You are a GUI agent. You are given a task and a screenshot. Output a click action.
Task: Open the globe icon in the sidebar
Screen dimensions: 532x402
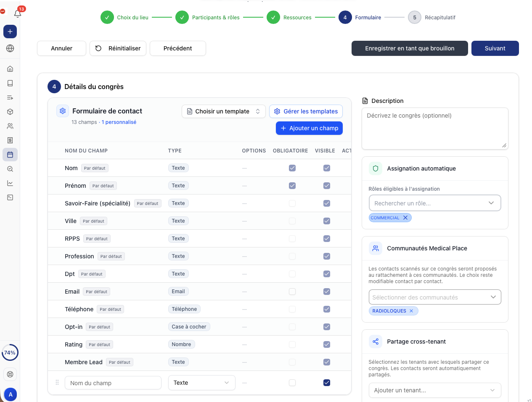point(10,48)
